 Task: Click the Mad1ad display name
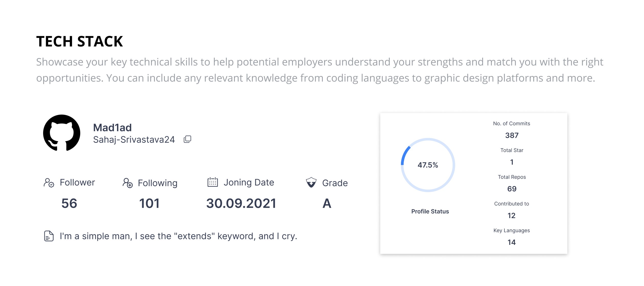112,128
